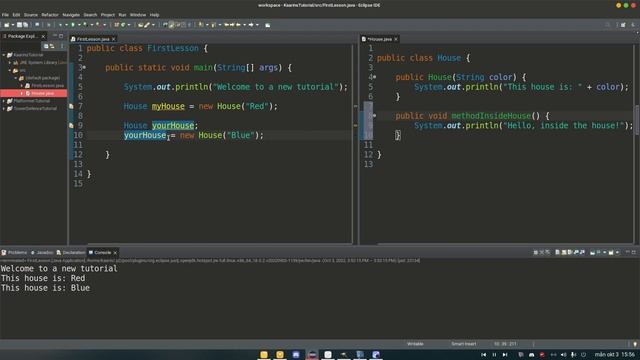The height and width of the screenshot is (360, 640).
Task: Switch to the FirstLesson.java editor tab
Action: click(x=93, y=39)
